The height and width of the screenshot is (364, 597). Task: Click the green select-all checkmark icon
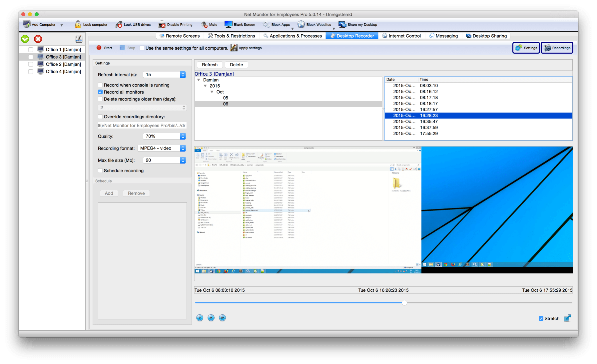click(x=25, y=39)
